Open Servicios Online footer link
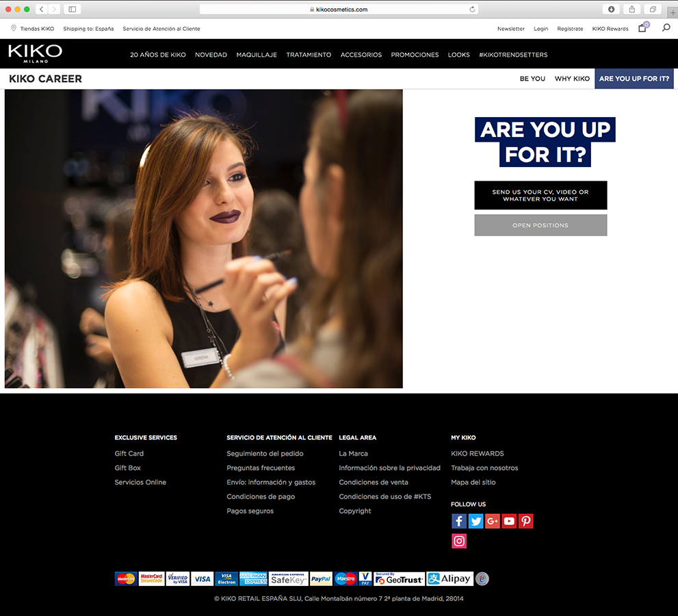This screenshot has height=616, width=678. click(140, 482)
